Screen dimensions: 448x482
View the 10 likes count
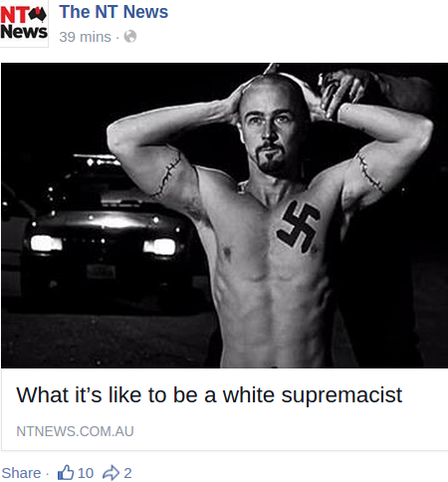click(86, 473)
